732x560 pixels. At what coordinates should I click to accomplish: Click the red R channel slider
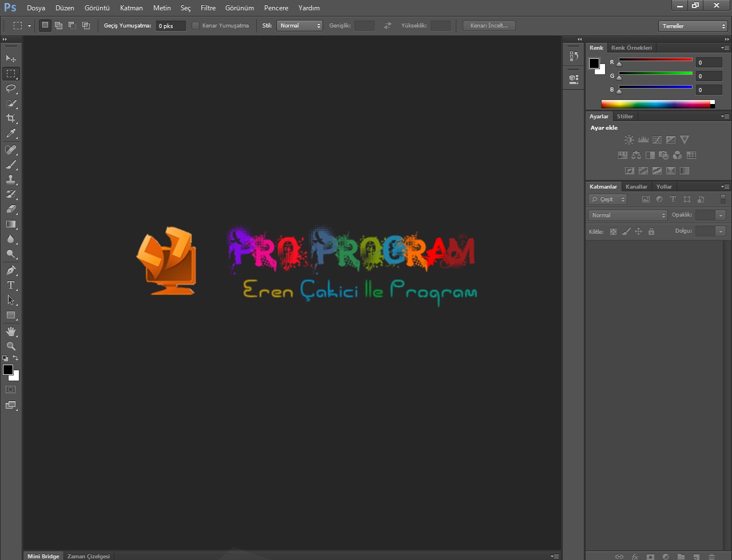click(x=655, y=59)
